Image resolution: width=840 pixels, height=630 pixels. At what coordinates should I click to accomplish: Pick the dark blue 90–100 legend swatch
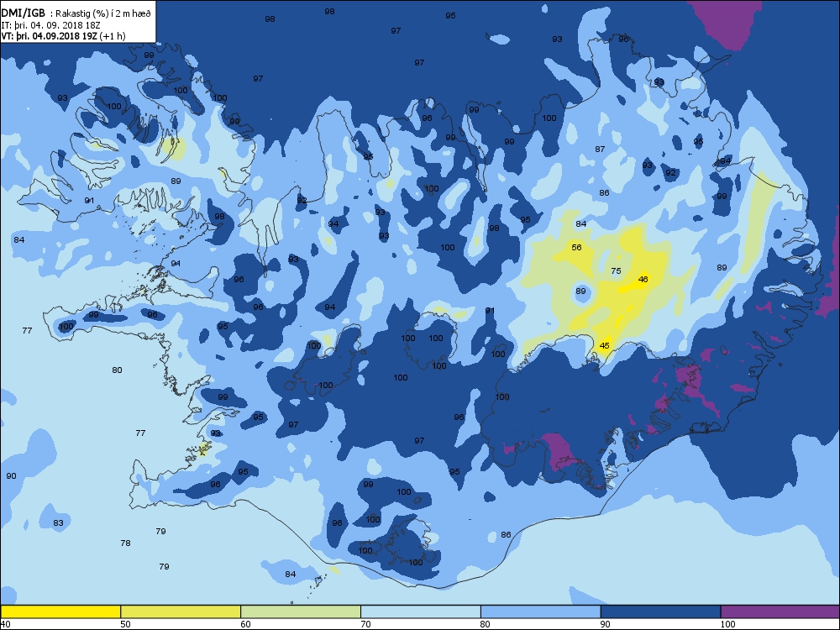click(x=660, y=612)
